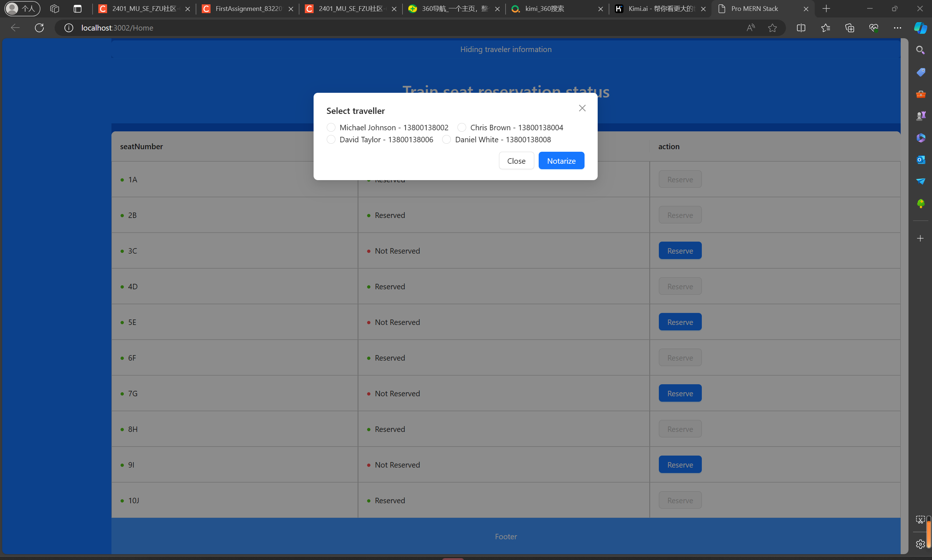Refresh the current page
This screenshot has width=932, height=560.
(x=39, y=28)
